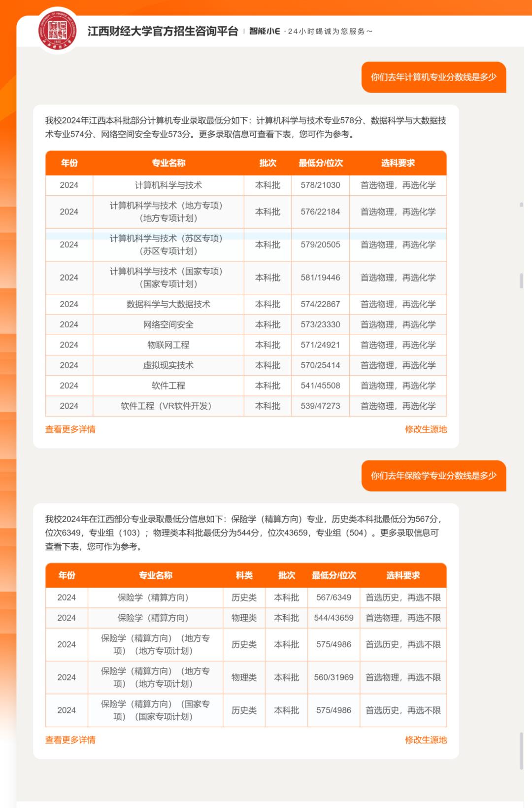Screen dimensions: 532x808
Task: Click the score cell 581/19446
Action: click(x=321, y=278)
